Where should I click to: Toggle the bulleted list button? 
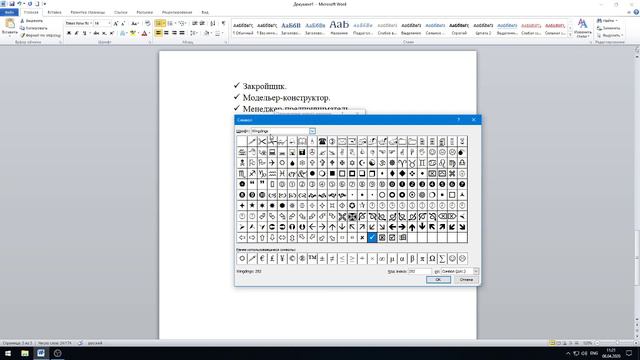(x=158, y=23)
